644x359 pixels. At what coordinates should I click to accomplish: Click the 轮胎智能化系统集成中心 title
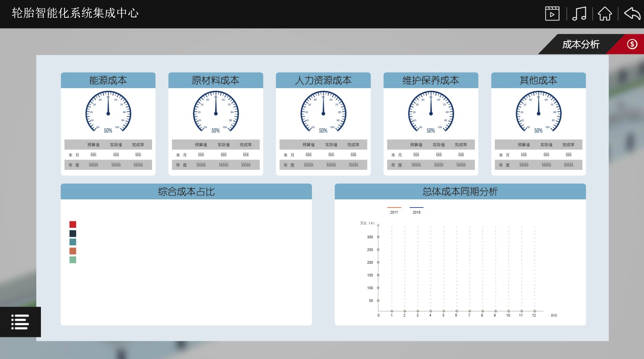75,13
